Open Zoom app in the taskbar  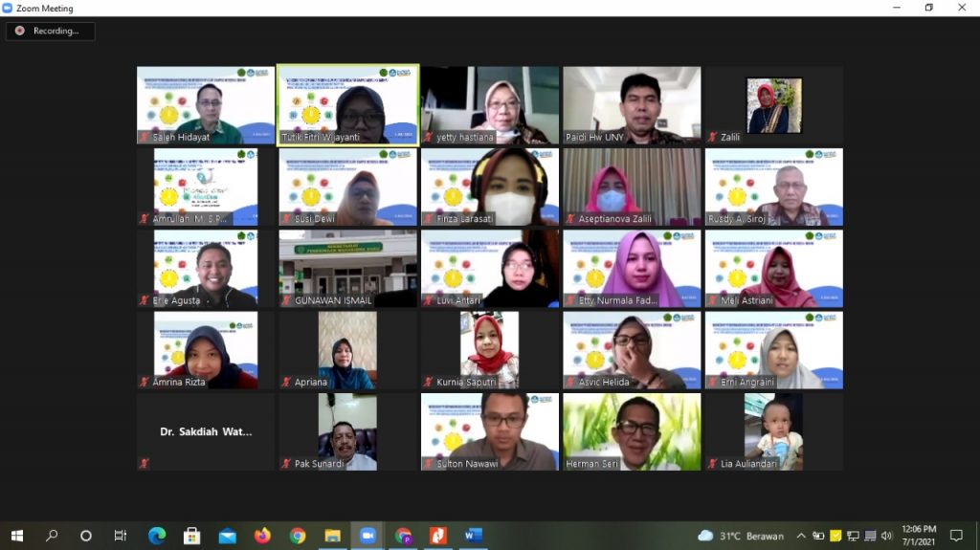tap(367, 536)
